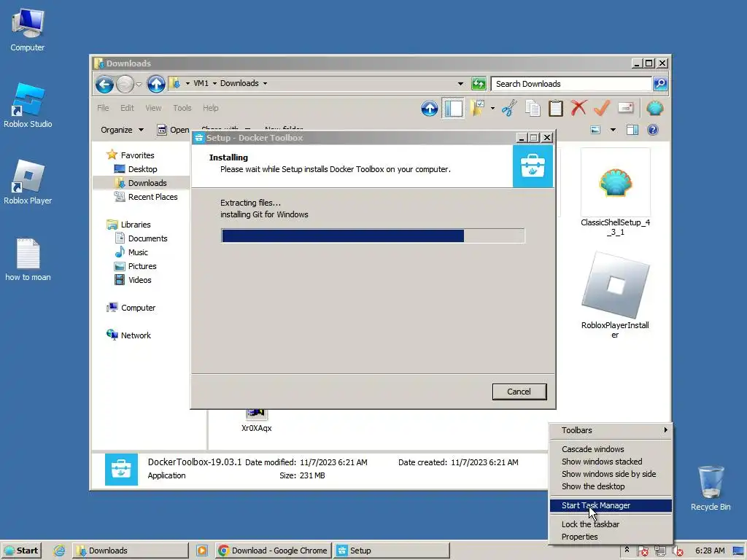
Task: Open the address bar history dropdown
Action: [460, 84]
